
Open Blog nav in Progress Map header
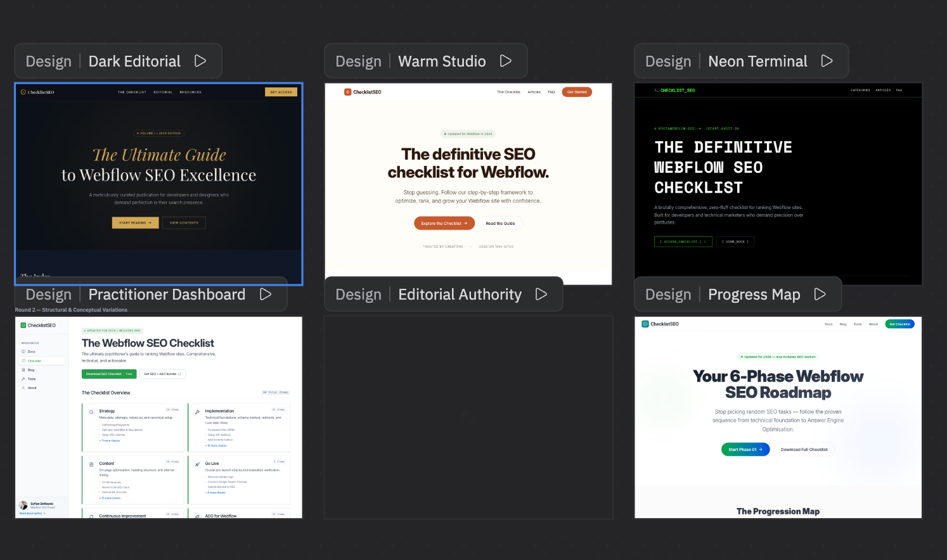point(843,324)
